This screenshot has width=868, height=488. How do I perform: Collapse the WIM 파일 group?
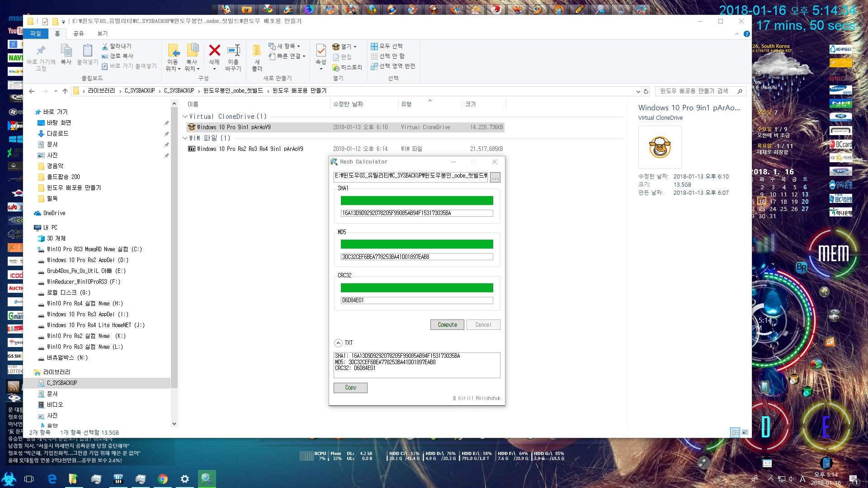tap(185, 138)
